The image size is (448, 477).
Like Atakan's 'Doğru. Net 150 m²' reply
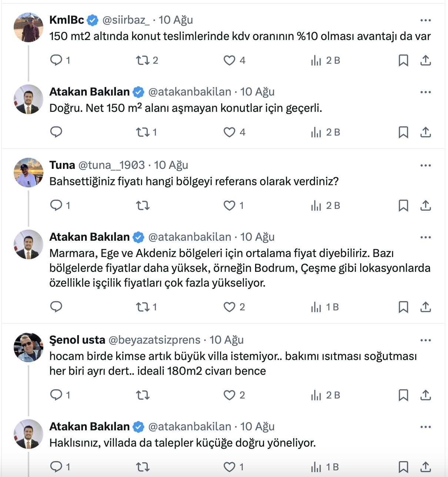230,132
